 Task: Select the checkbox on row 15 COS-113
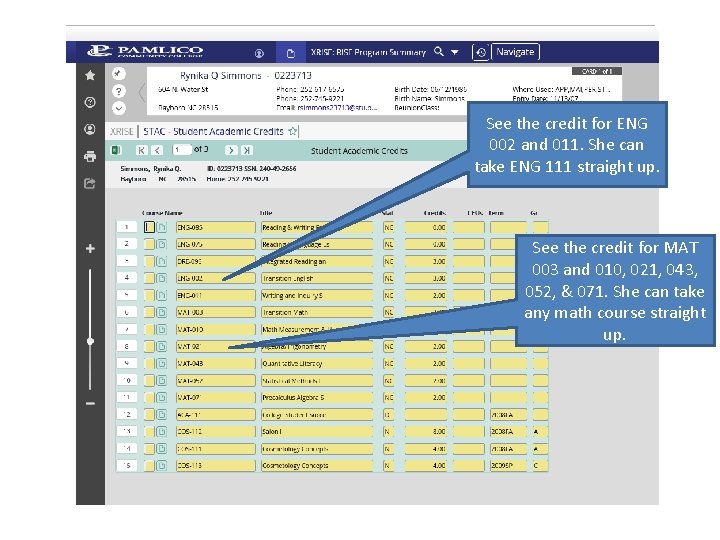149,465
